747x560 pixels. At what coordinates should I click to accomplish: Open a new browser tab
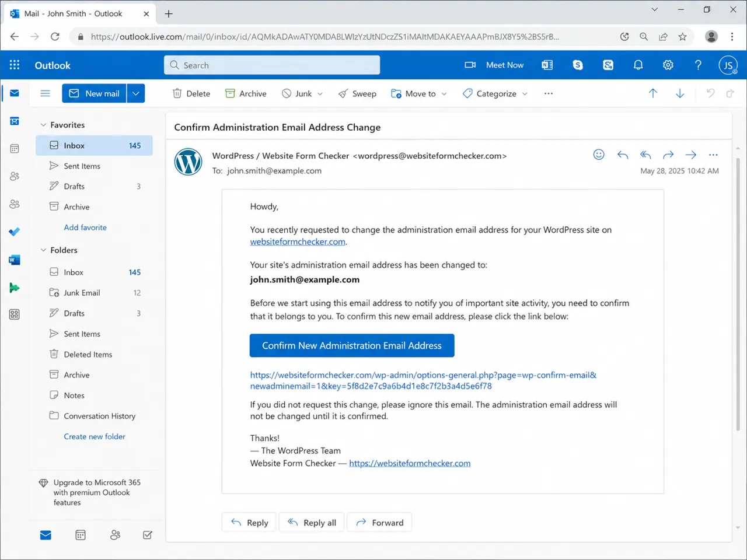(x=169, y=13)
